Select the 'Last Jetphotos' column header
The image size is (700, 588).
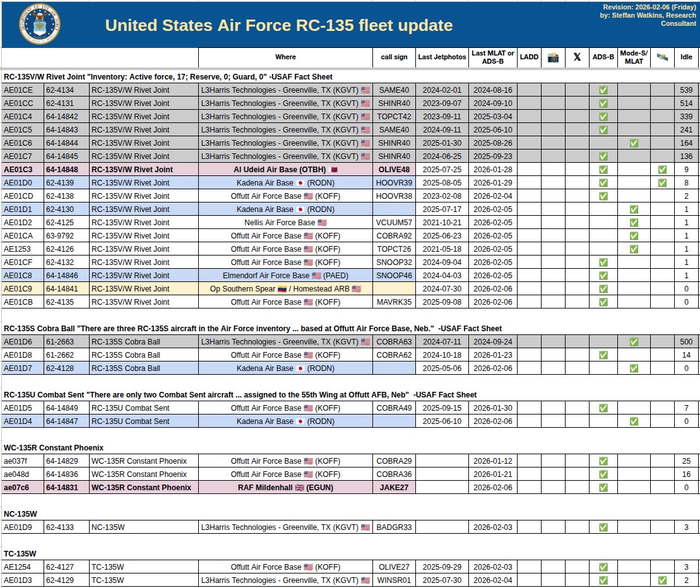[x=442, y=57]
